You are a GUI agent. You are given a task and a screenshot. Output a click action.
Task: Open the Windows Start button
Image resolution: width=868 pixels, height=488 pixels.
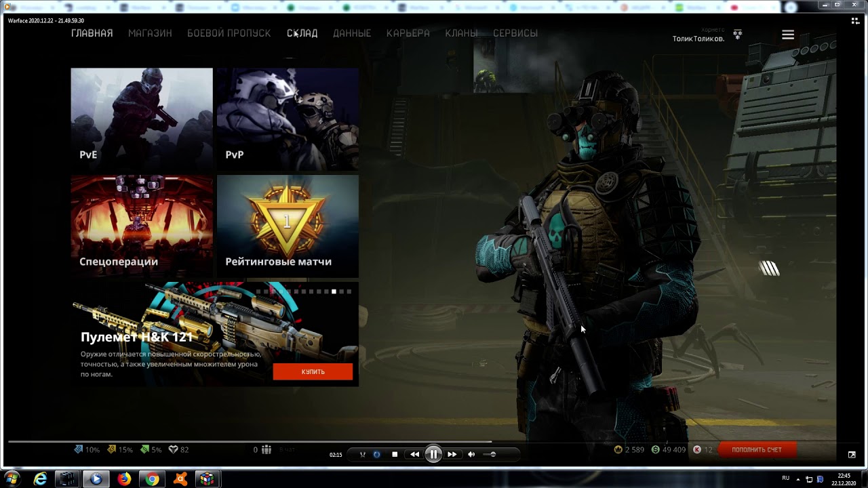12,479
